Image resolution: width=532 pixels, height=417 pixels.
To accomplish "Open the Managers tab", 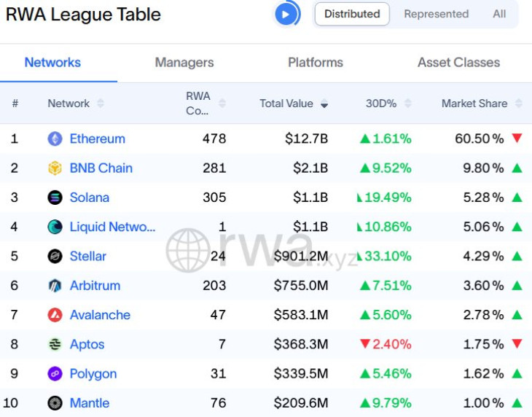I will coord(184,63).
